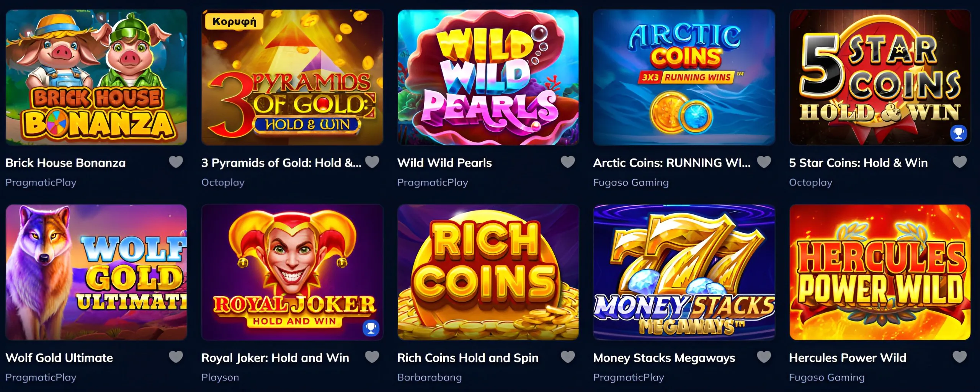Click heart beside Hercules Power Wild

pos(959,357)
